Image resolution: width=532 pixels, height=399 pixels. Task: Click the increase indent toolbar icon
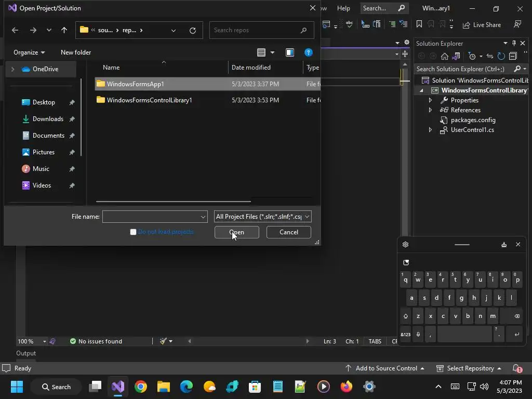pos(392,24)
